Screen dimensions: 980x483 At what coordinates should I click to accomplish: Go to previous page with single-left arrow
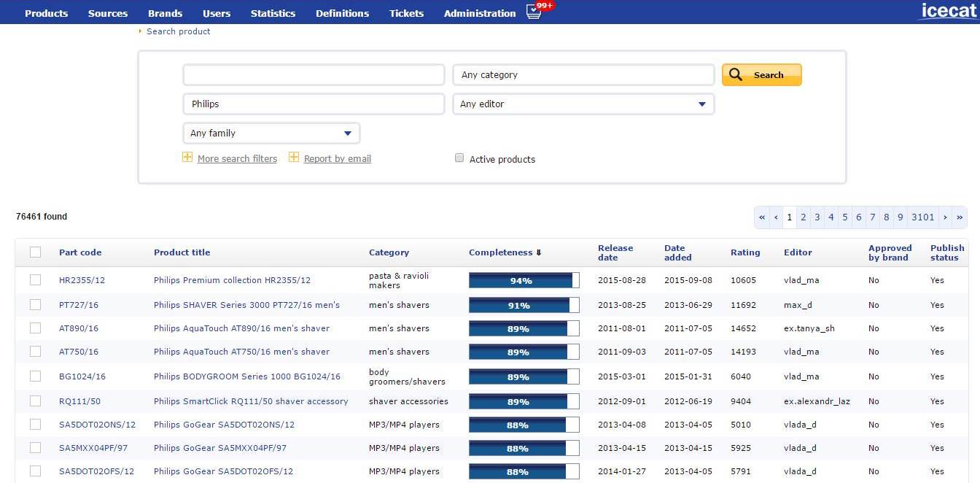click(776, 217)
